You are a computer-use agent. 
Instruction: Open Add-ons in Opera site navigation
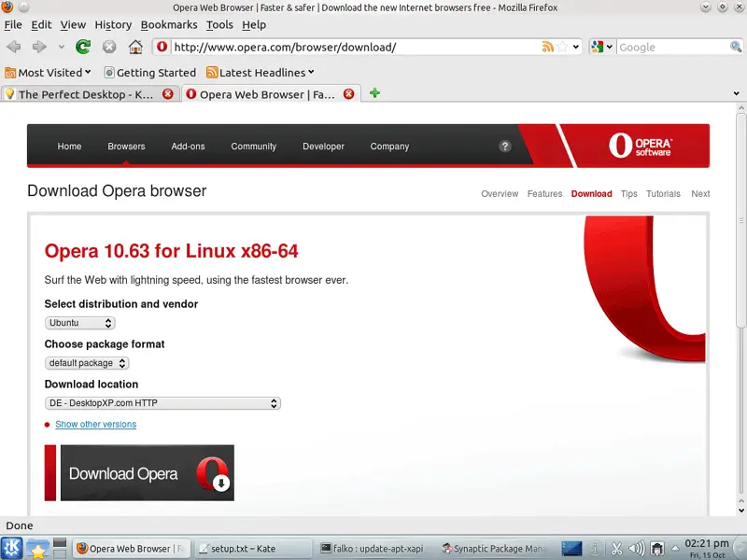tap(189, 147)
